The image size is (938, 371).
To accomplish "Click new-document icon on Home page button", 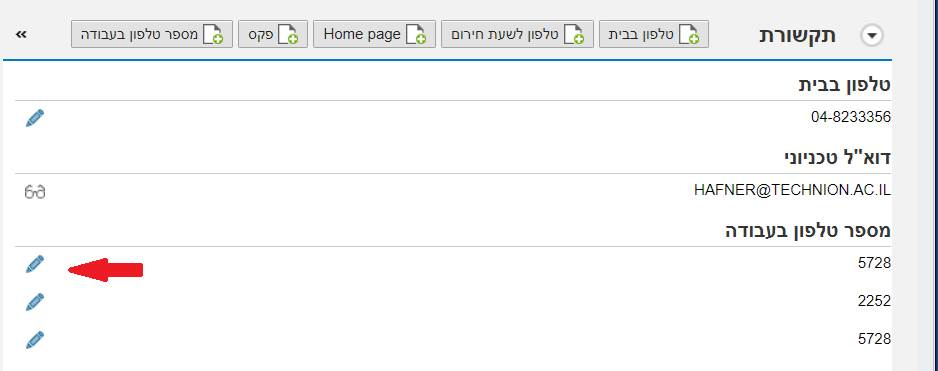I will pos(416,35).
